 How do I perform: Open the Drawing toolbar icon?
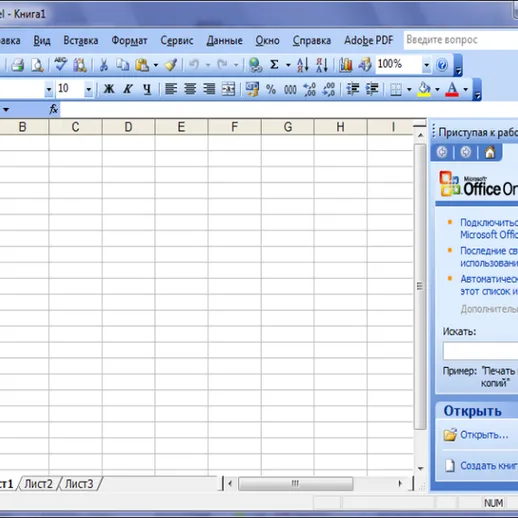[365, 65]
